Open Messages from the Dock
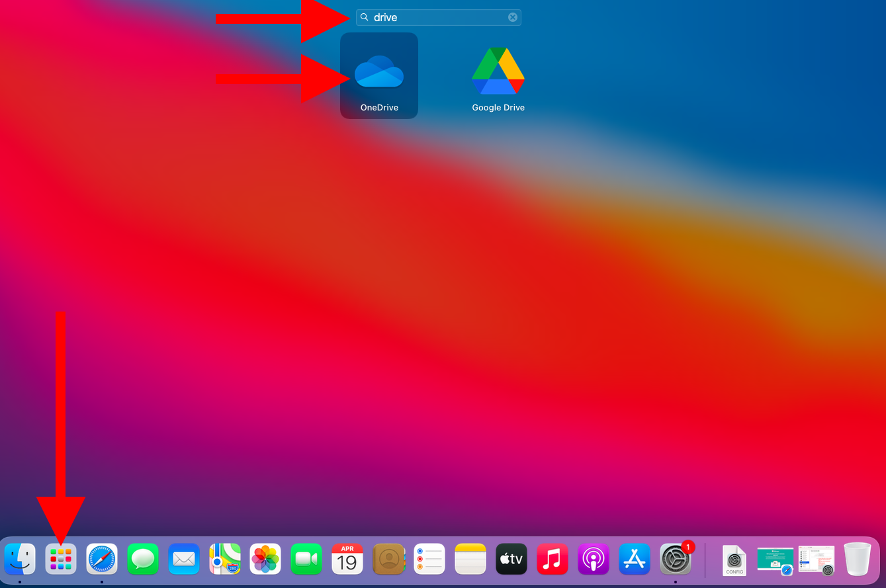This screenshot has width=886, height=588. point(143,560)
